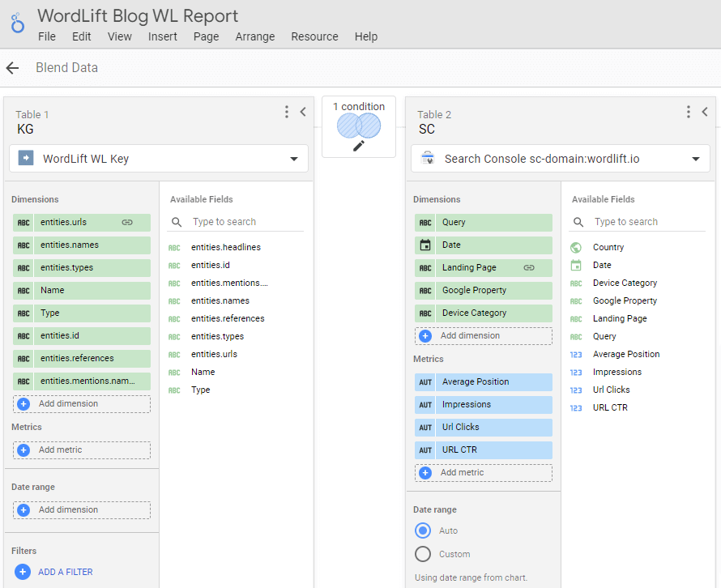The image size is (721, 588).
Task: Click plus icon of ADD A FILTER
Action: [23, 572]
